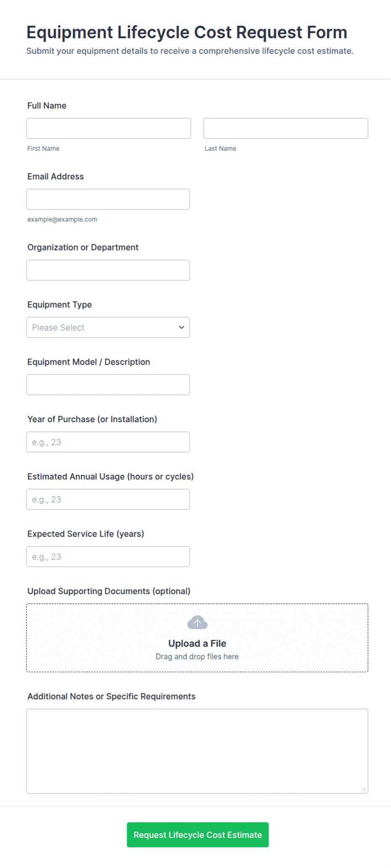Open the Equipment Type dropdown
The image size is (391, 868).
click(108, 327)
